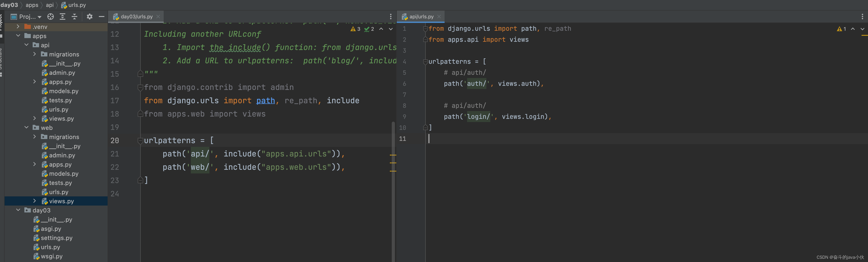
Task: Click the Collapse All icon in Project toolbar
Action: tap(74, 17)
